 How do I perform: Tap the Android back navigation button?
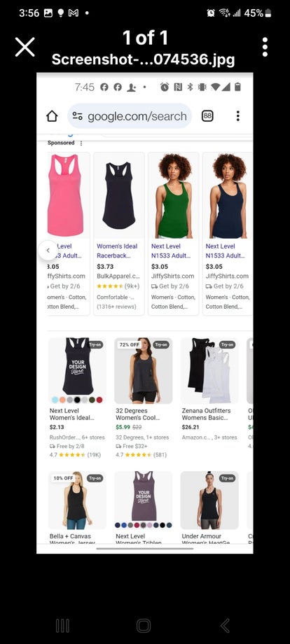click(225, 626)
